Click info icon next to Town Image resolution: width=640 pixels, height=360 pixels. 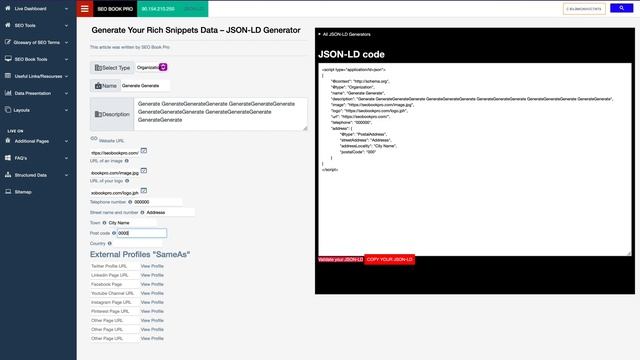tap(104, 223)
